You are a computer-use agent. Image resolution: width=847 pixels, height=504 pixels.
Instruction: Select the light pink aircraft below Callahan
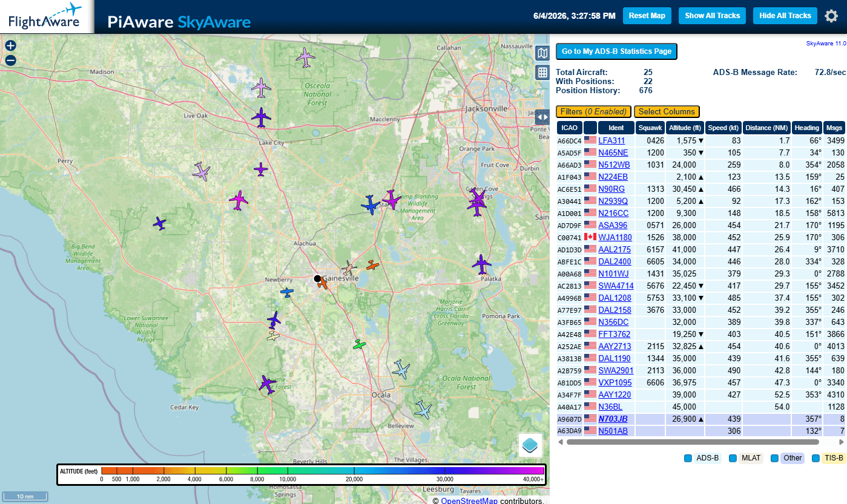(x=306, y=58)
